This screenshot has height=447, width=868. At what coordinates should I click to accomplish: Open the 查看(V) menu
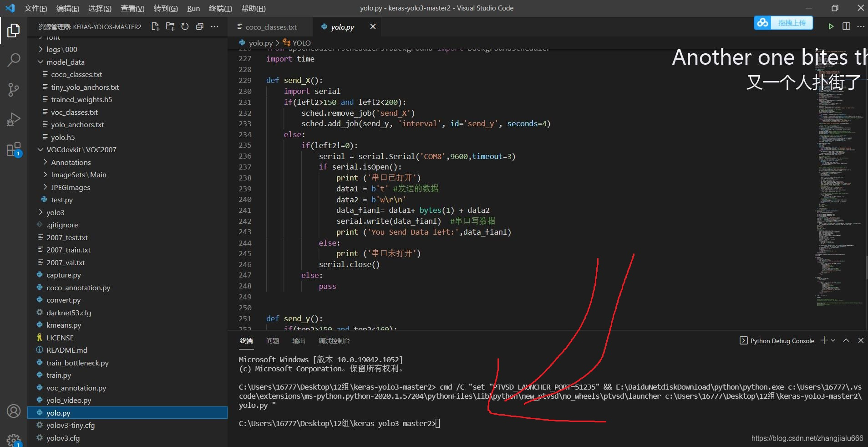click(x=132, y=8)
